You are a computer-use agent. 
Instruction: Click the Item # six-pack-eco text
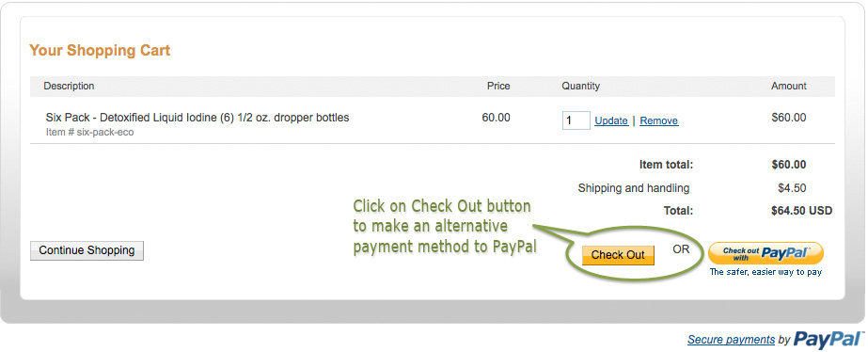click(89, 133)
